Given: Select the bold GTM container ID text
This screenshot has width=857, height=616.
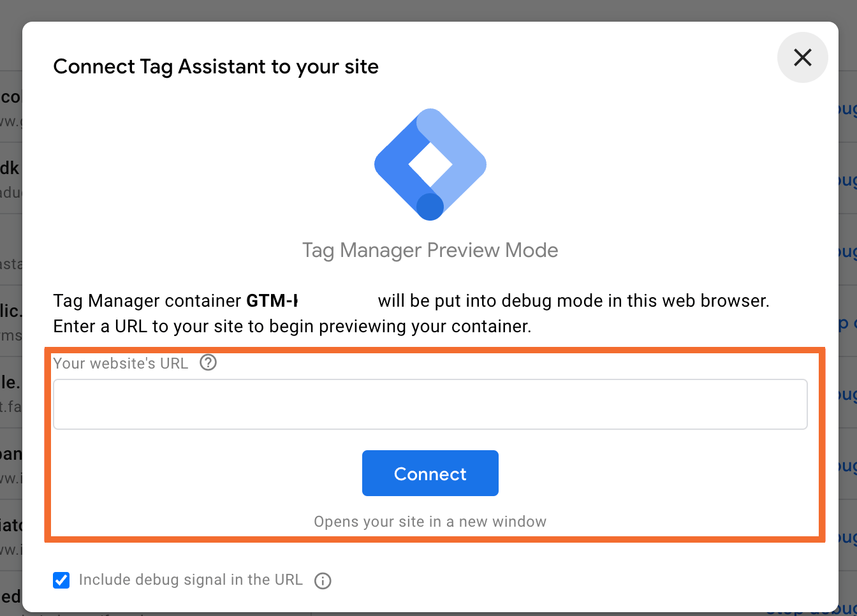Looking at the screenshot, I should (x=272, y=300).
